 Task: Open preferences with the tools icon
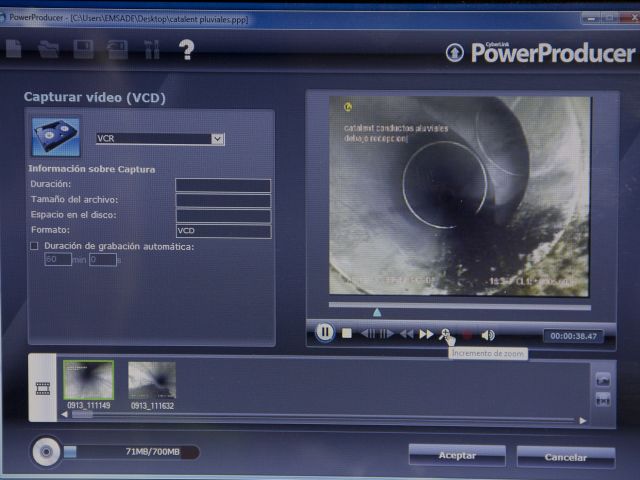tap(152, 50)
